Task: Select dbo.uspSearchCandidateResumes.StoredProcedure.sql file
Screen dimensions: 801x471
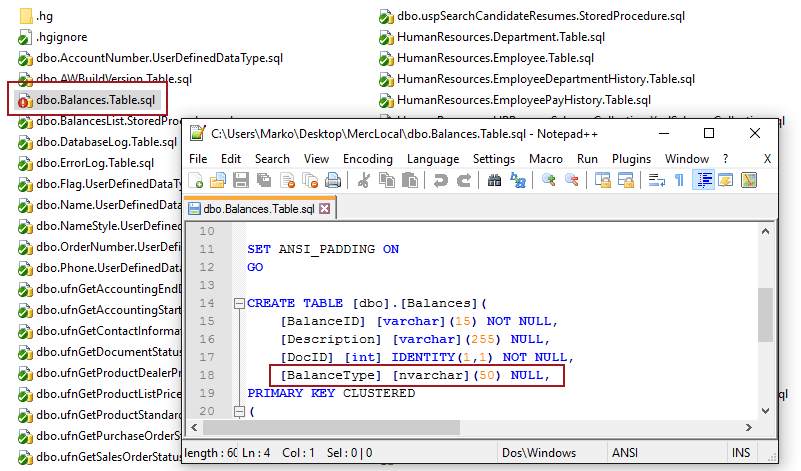Action: click(532, 16)
